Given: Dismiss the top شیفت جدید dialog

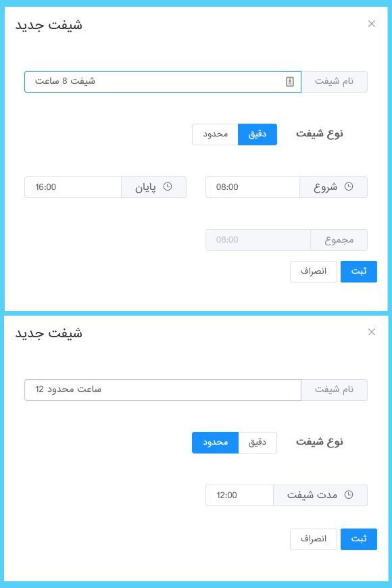Looking at the screenshot, I should [x=371, y=24].
